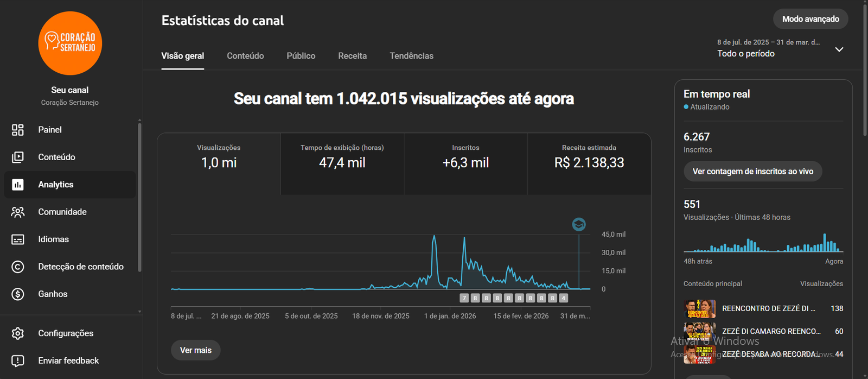Switch to the Tendências tab
This screenshot has height=379, width=868.
point(411,56)
